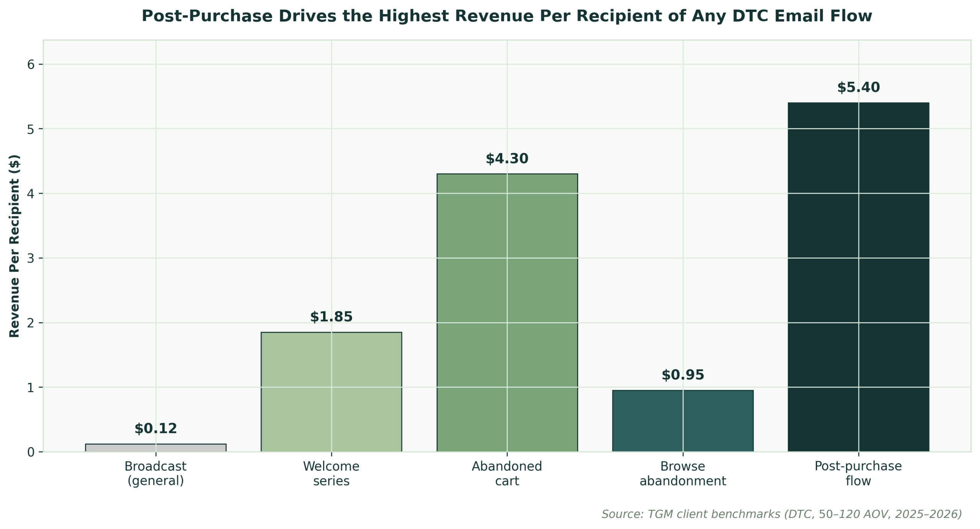Viewport: 980px width, 529px height.
Task: Click the Abandoned cart axis label
Action: click(507, 474)
